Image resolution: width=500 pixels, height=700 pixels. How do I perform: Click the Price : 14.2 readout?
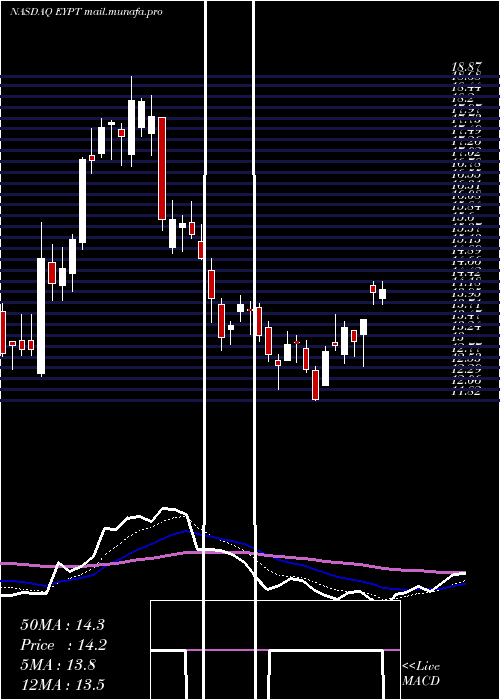pyautogui.click(x=62, y=645)
